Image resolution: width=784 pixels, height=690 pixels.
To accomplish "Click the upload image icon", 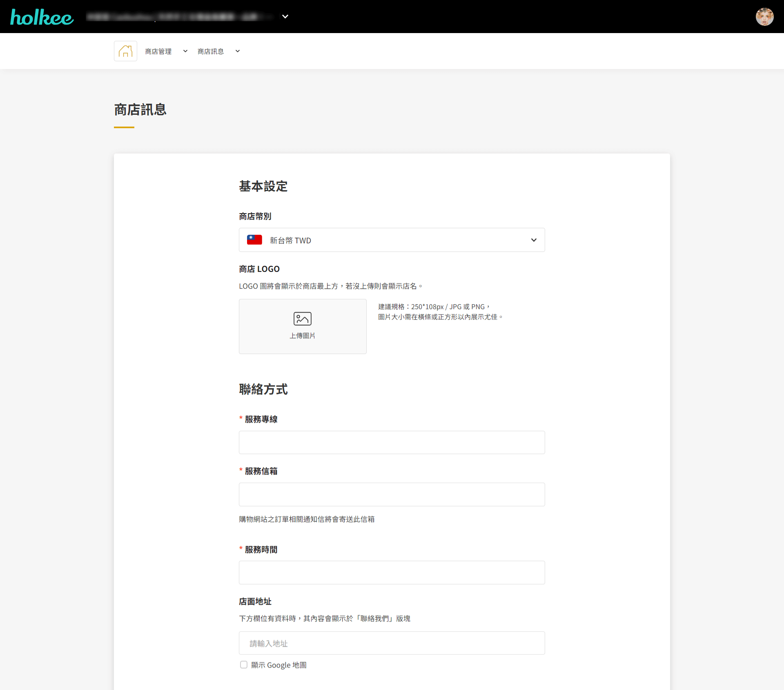I will 303,318.
